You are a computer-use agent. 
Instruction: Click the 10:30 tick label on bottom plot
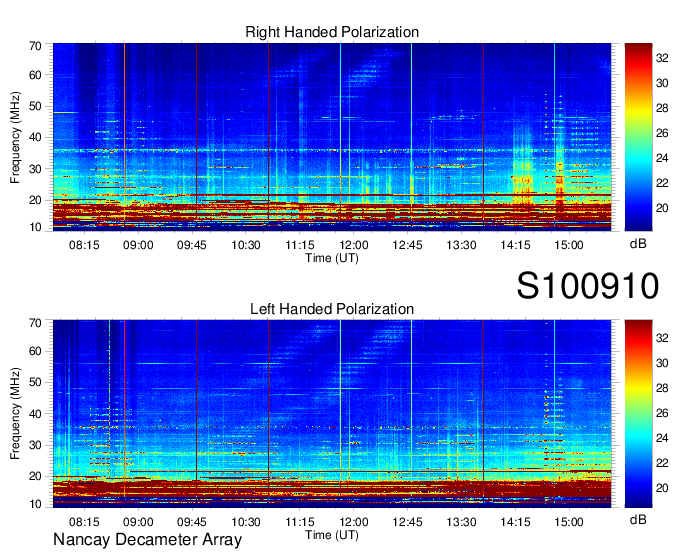[x=246, y=523]
